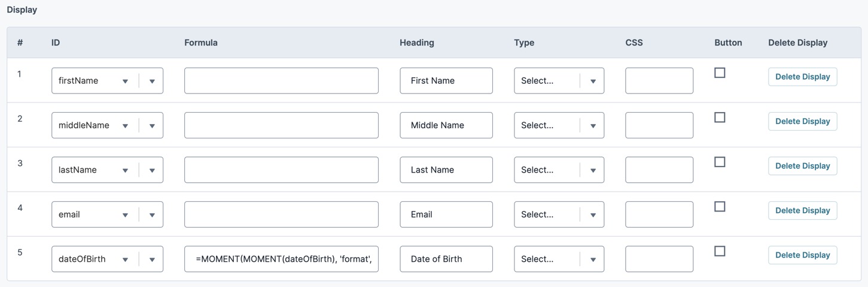Remove the email display using Delete Display
This screenshot has height=287, width=868.
pos(802,210)
